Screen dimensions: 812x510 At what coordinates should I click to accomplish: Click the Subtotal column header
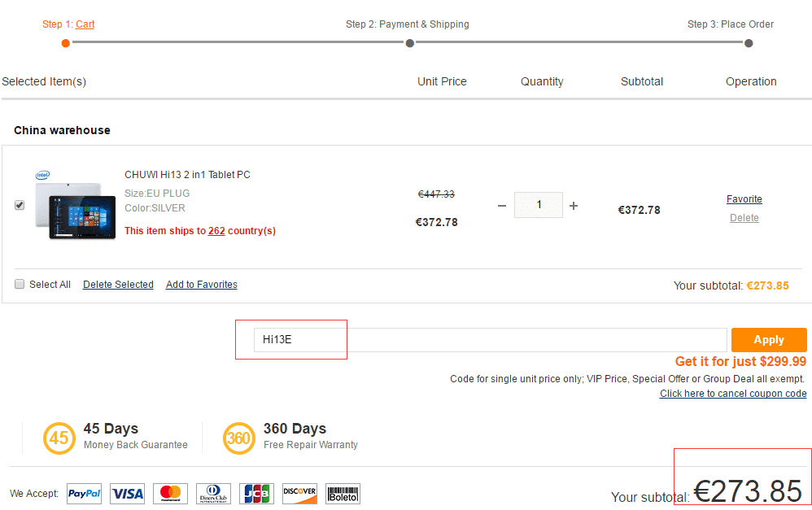point(642,81)
